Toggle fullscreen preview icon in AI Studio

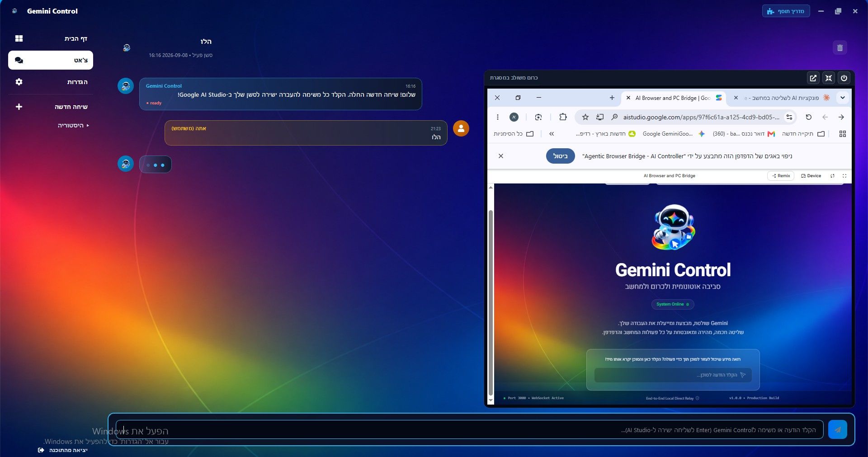click(844, 176)
